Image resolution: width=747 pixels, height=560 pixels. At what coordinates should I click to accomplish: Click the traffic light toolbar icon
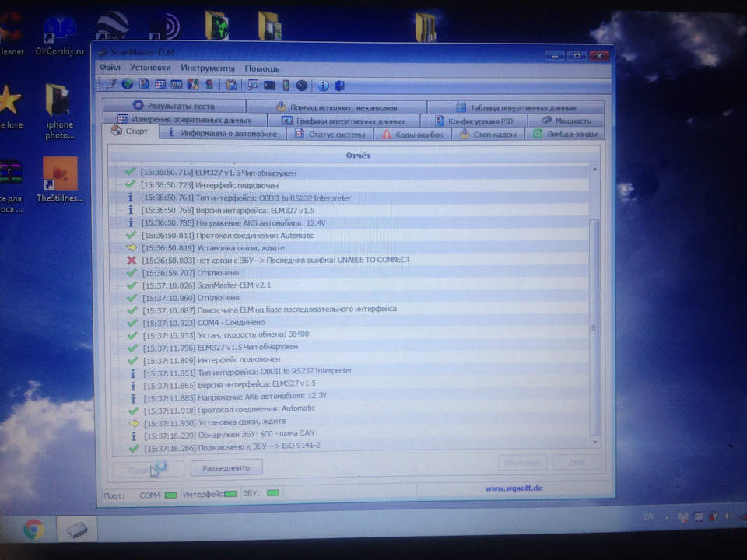click(x=209, y=85)
